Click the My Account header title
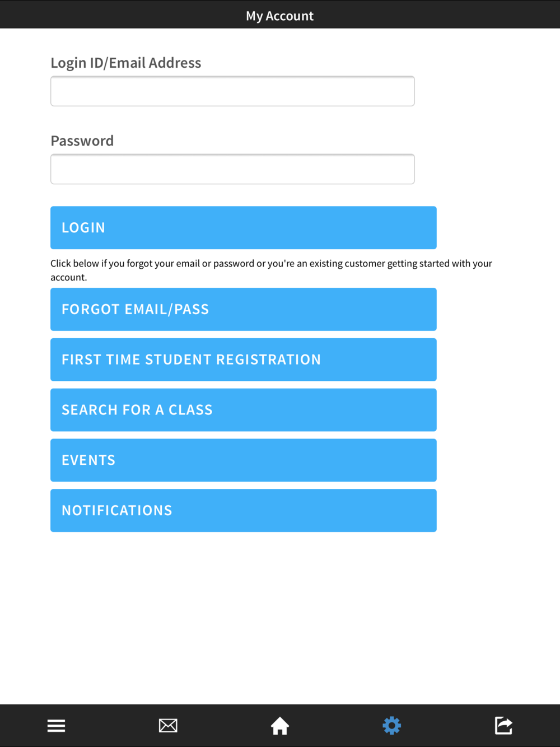560x747 pixels. (280, 16)
